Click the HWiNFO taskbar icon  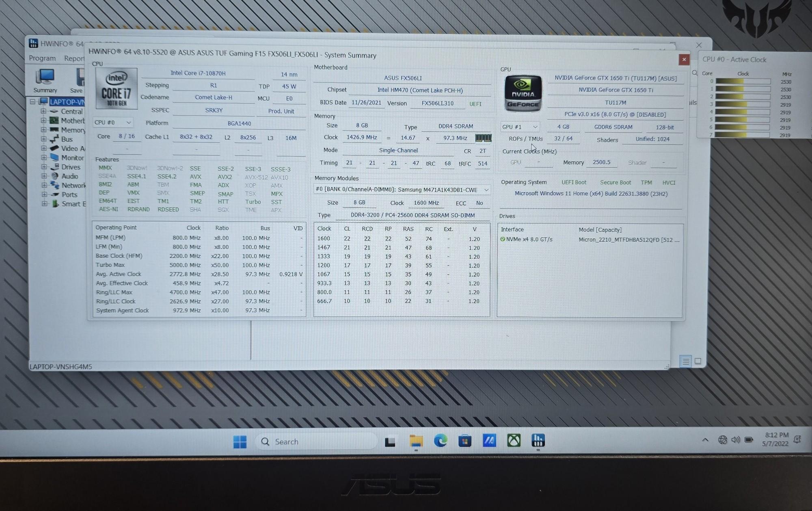pos(538,440)
